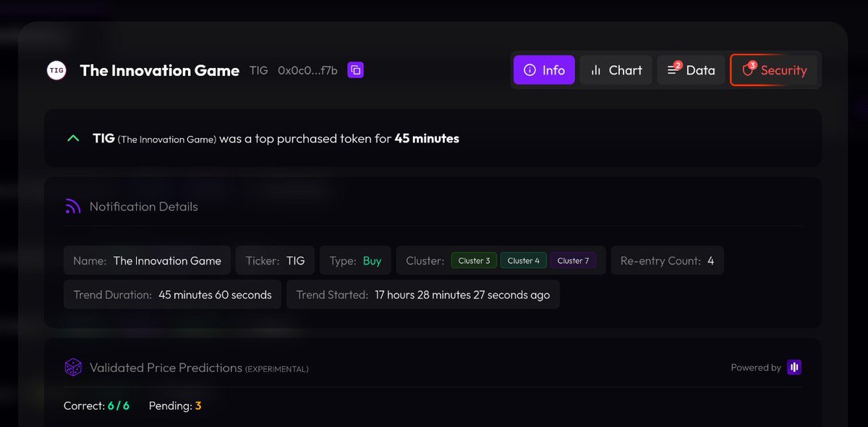Click the Re-entry Count: 4 field
The height and width of the screenshot is (427, 868).
(667, 261)
